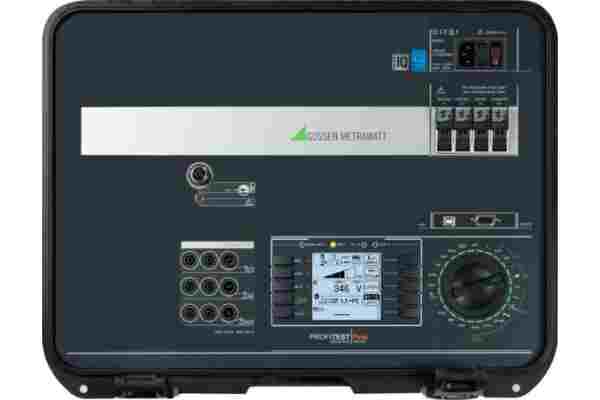Screen dimensions: 600x400
Task: Click the bottom-left test jack
Action: (189, 312)
